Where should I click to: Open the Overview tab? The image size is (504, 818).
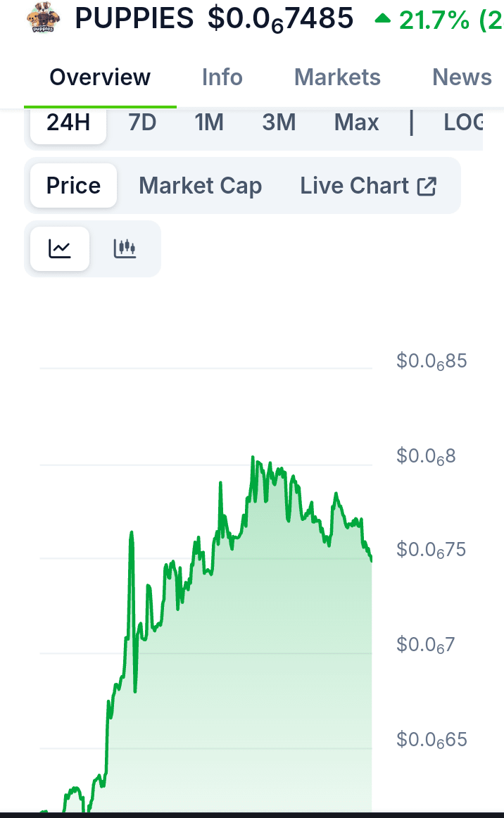[100, 77]
